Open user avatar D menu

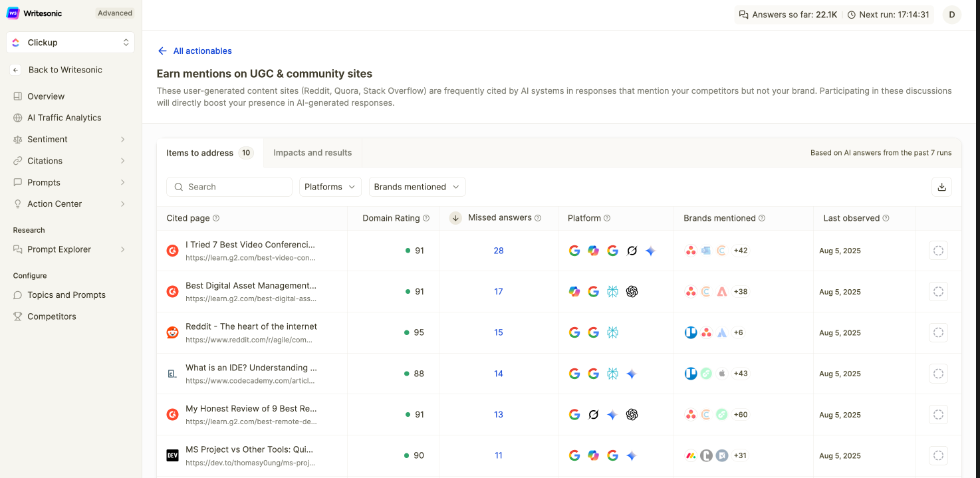pos(952,15)
